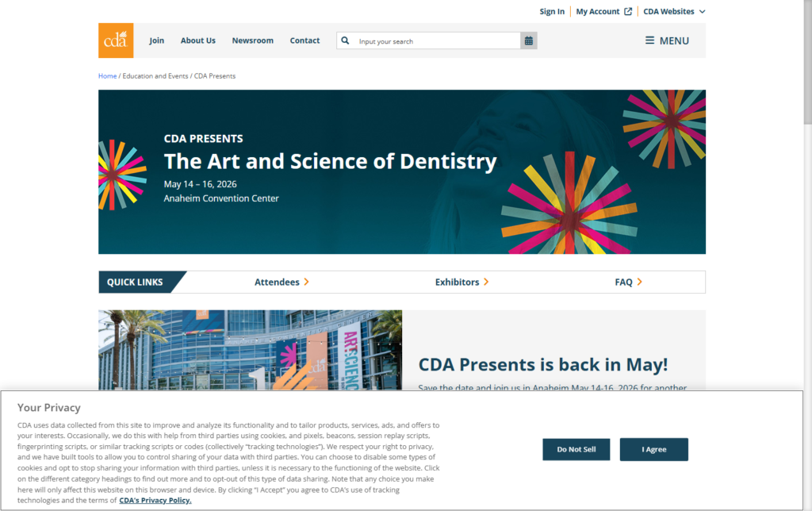The width and height of the screenshot is (812, 511).
Task: Click the magnifying glass search icon
Action: pyautogui.click(x=345, y=40)
